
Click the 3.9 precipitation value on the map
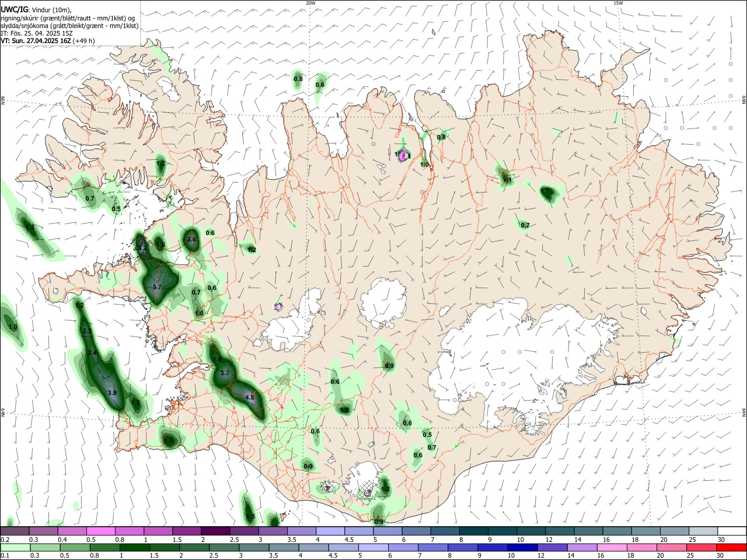coord(112,393)
